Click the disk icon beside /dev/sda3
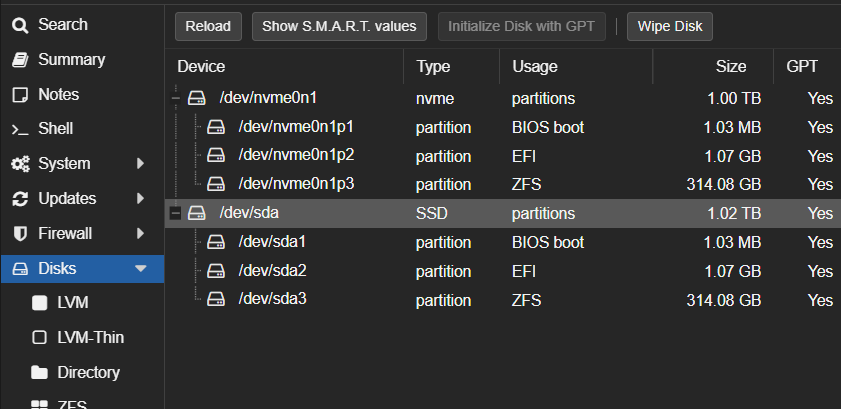841x409 pixels. pyautogui.click(x=216, y=299)
